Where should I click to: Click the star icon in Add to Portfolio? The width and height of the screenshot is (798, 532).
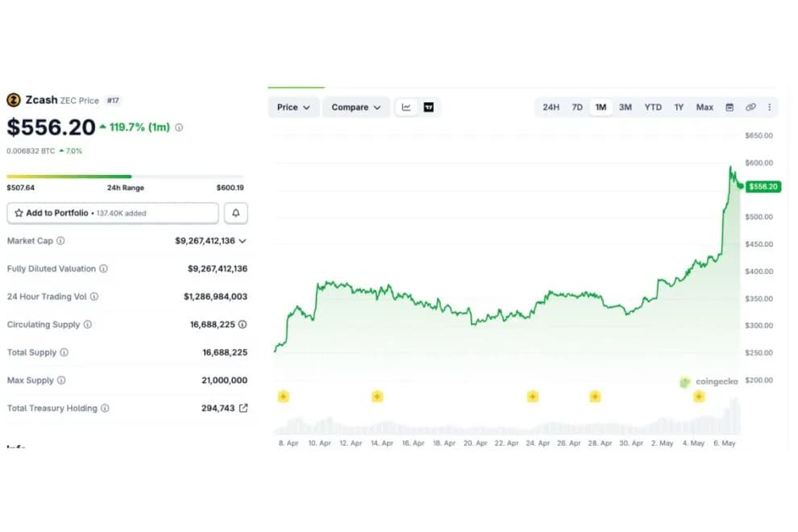click(x=19, y=213)
